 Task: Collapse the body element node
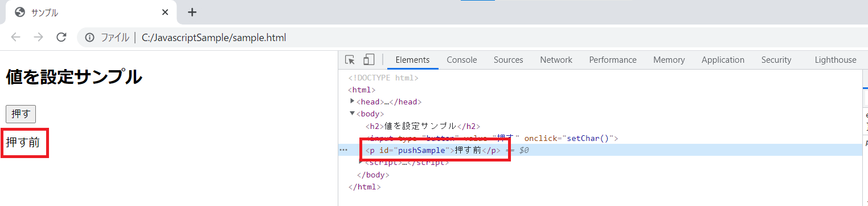[x=353, y=114]
